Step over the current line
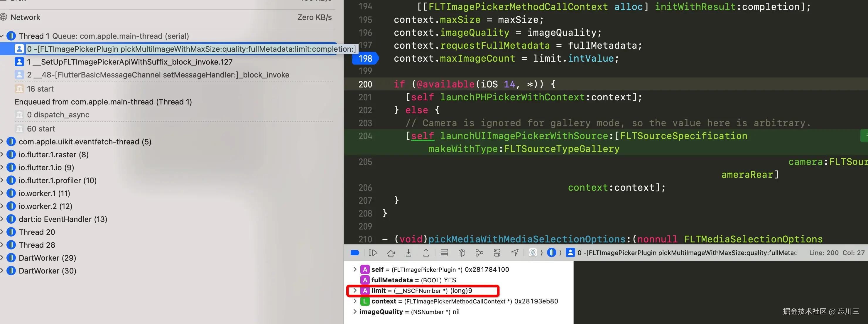The width and height of the screenshot is (868, 324). (x=391, y=252)
